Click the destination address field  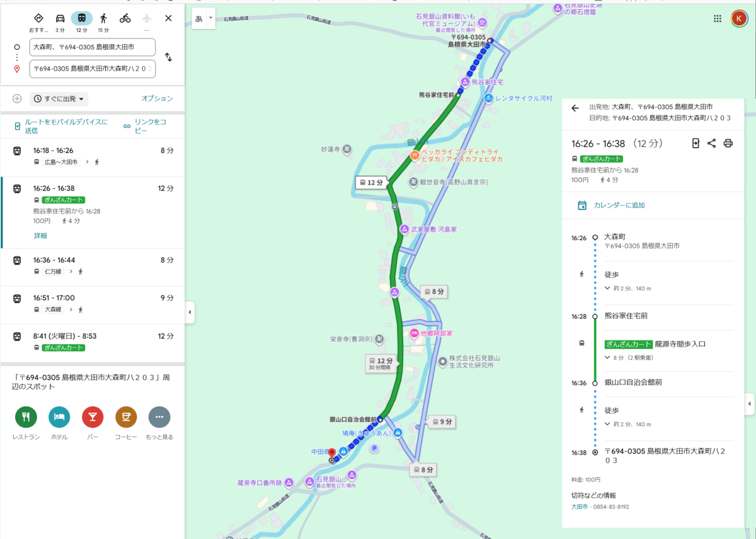93,69
